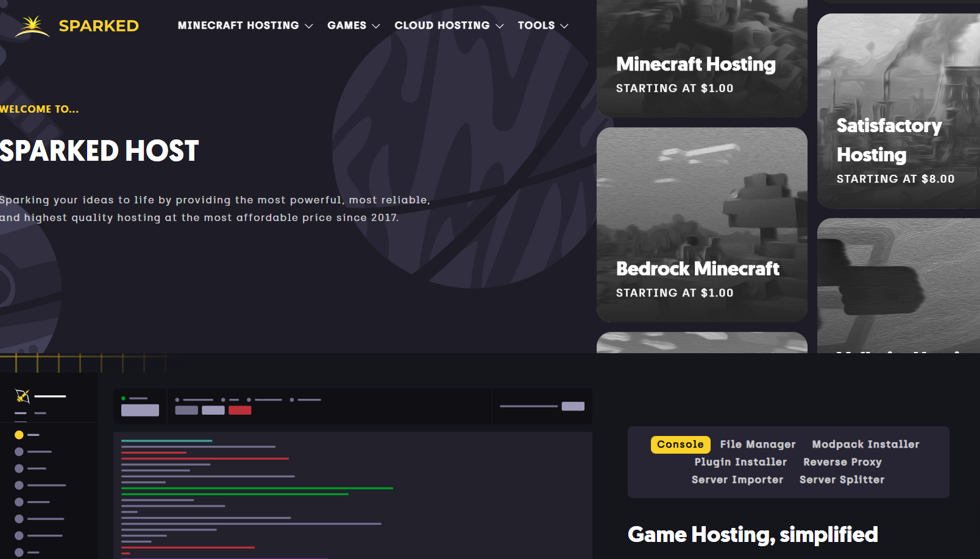Screen dimensions: 980x559
Task: Expand the Tools menu
Action: pyautogui.click(x=543, y=26)
